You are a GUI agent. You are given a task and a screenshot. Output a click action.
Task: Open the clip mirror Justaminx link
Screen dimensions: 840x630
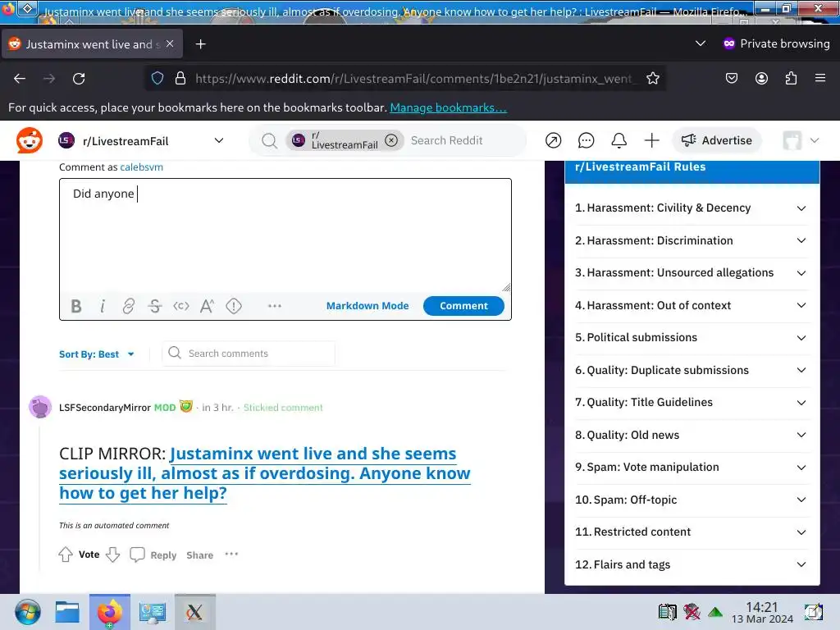[265, 473]
